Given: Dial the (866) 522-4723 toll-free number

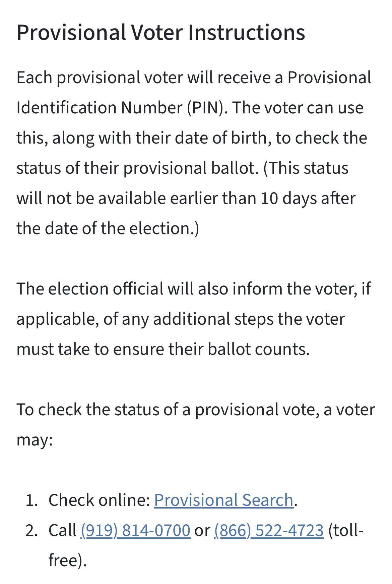Looking at the screenshot, I should 269,530.
